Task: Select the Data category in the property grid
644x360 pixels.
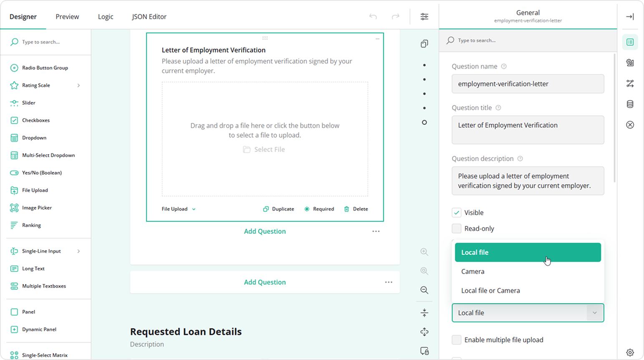Action: [x=630, y=104]
